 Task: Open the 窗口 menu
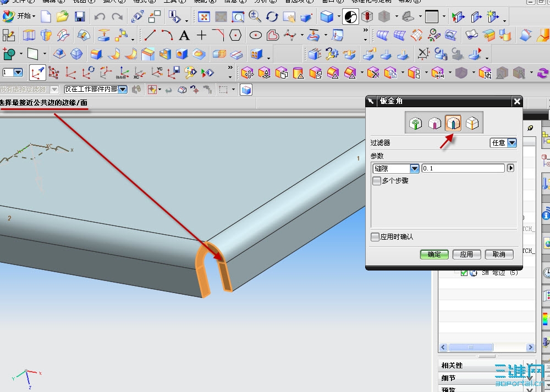coord(333,2)
